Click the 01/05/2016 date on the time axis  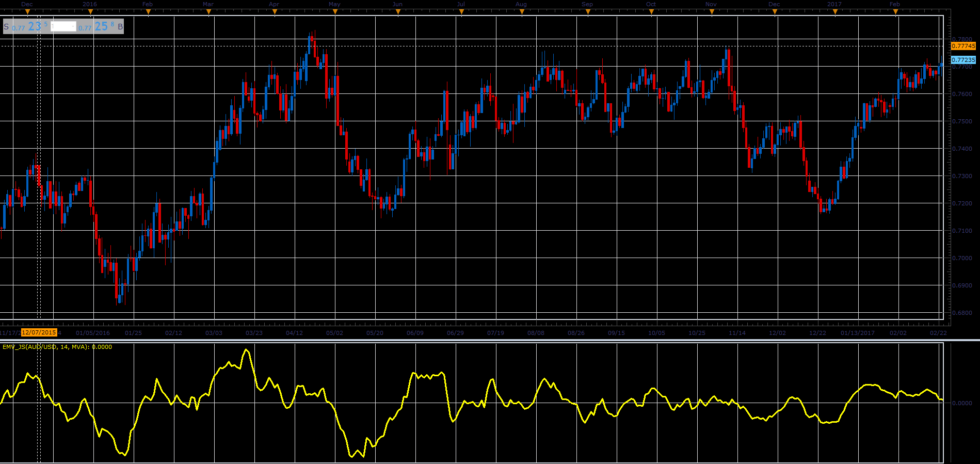coord(93,333)
